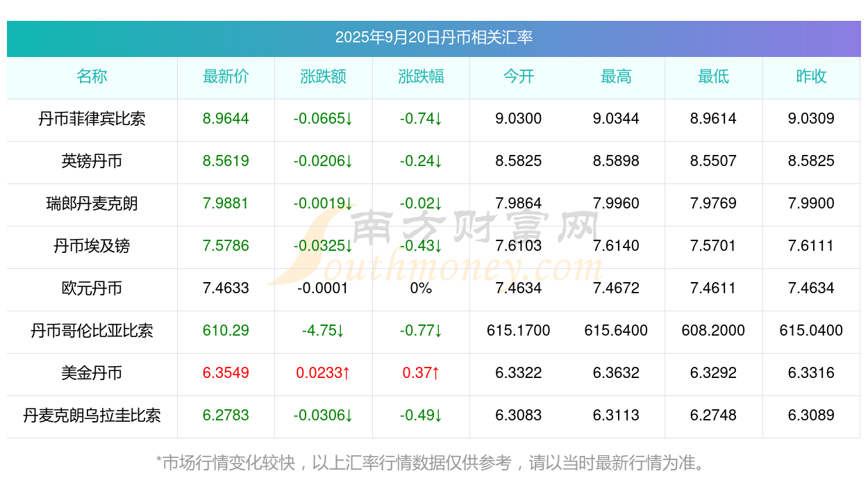Click opening value 9.0300
The image size is (868, 485).
pyautogui.click(x=519, y=119)
